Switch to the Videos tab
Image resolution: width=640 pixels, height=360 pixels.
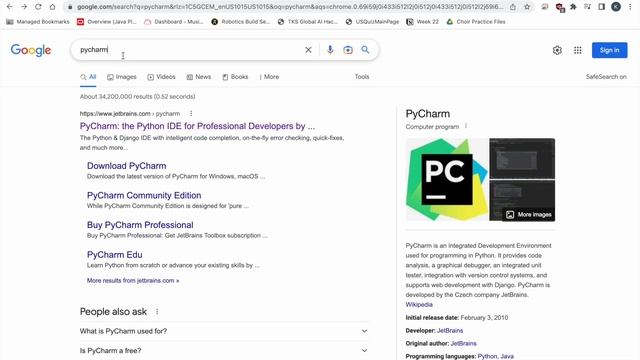161,77
